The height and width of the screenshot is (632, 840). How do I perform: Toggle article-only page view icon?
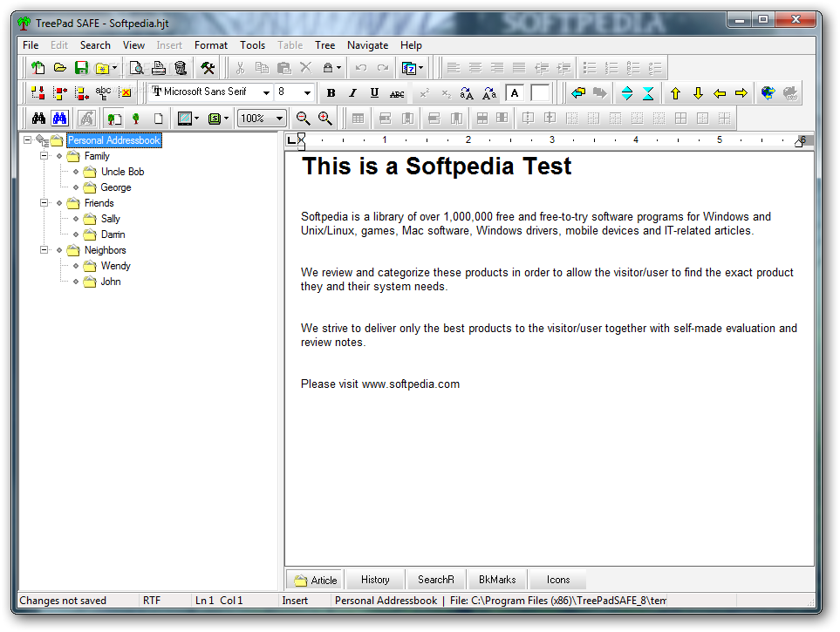point(158,119)
